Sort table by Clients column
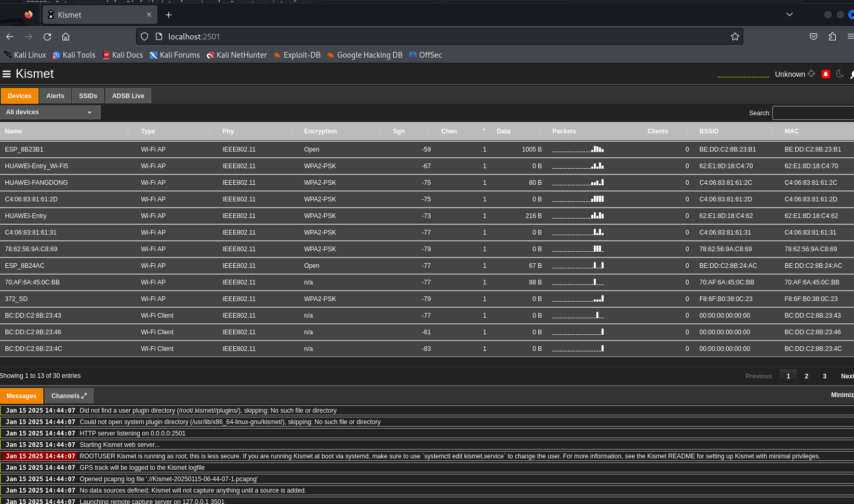This screenshot has height=504, width=854. click(669, 131)
